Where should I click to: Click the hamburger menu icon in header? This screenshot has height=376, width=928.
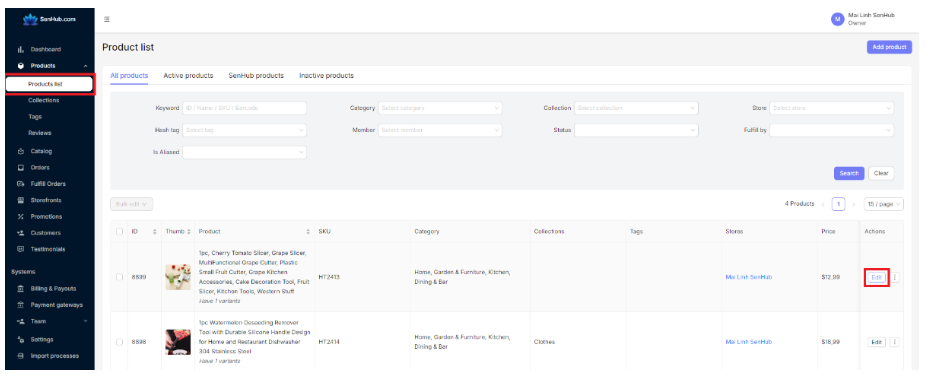pos(107,19)
